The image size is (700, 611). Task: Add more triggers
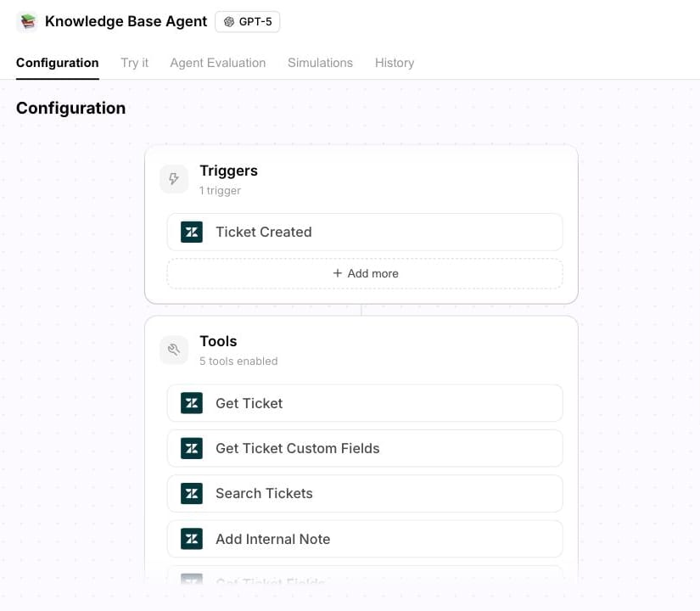365,273
